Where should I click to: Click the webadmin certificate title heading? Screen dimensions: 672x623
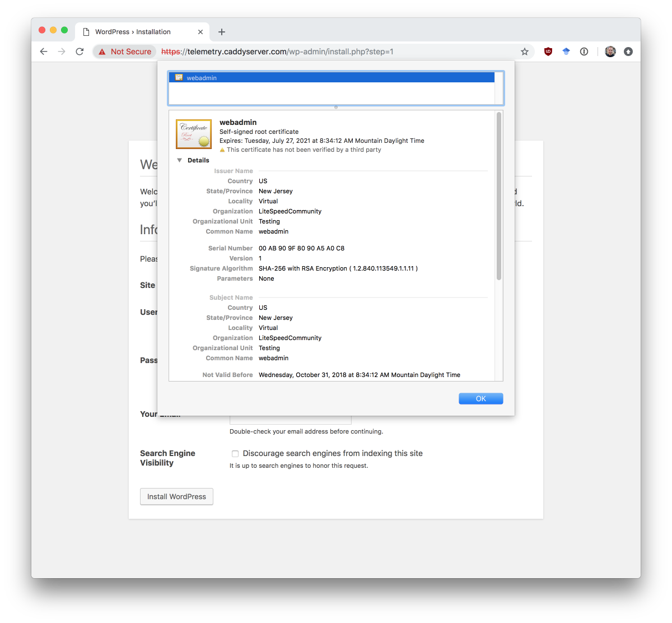pyautogui.click(x=238, y=122)
